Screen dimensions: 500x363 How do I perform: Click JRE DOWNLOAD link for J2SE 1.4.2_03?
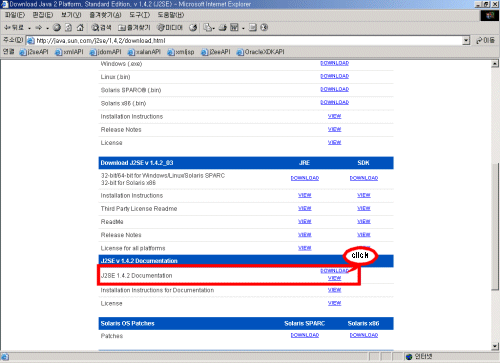coord(305,178)
